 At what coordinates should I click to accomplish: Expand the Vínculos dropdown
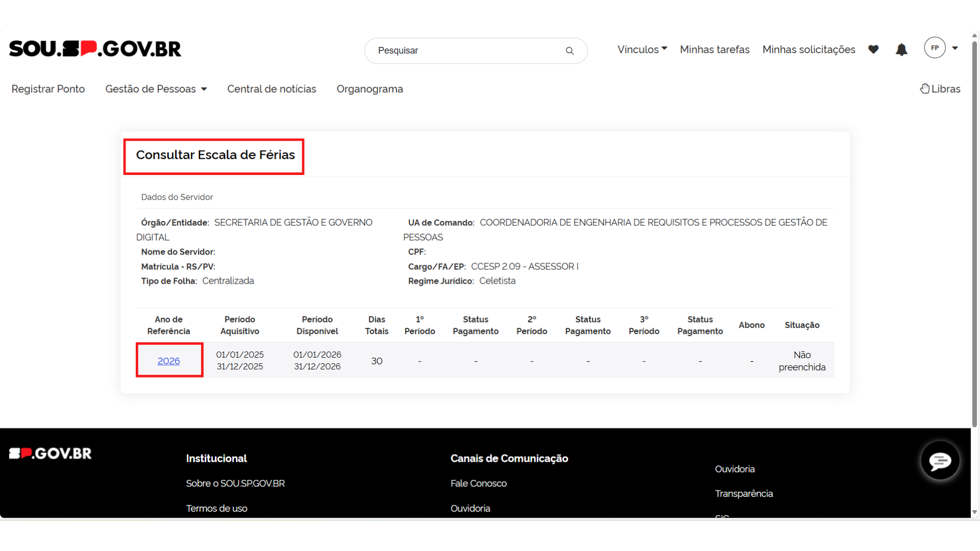pyautogui.click(x=642, y=49)
